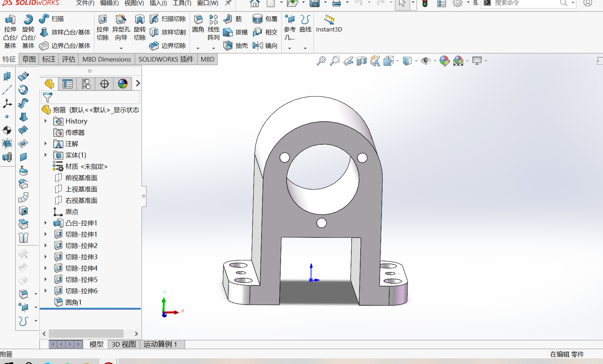Open the Curves (曲线) tool
The height and width of the screenshot is (364, 603).
(x=305, y=24)
